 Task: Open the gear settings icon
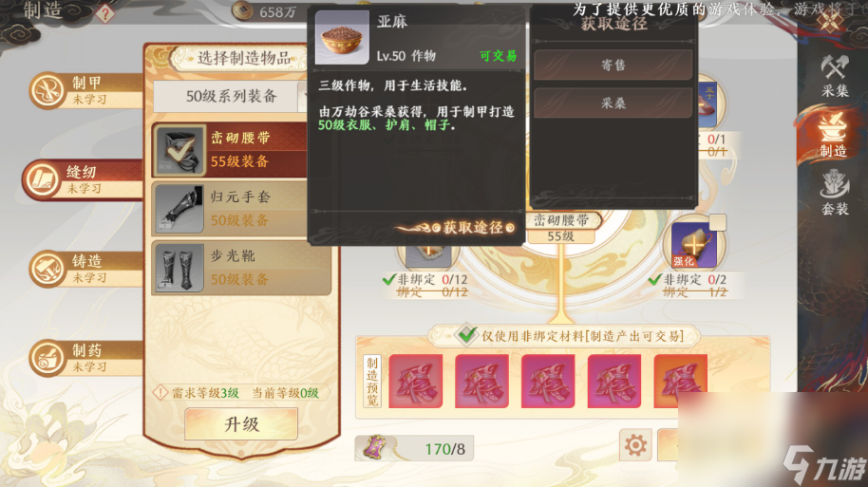pos(635,444)
